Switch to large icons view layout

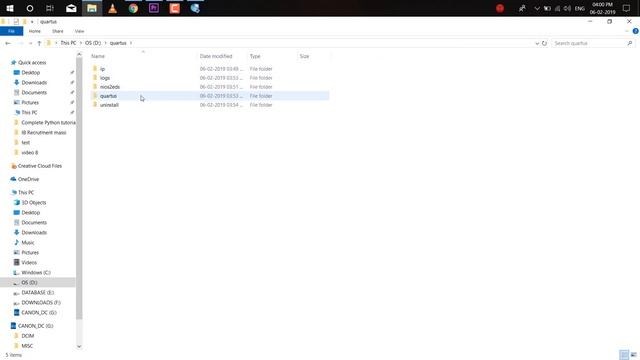[x=633, y=355]
